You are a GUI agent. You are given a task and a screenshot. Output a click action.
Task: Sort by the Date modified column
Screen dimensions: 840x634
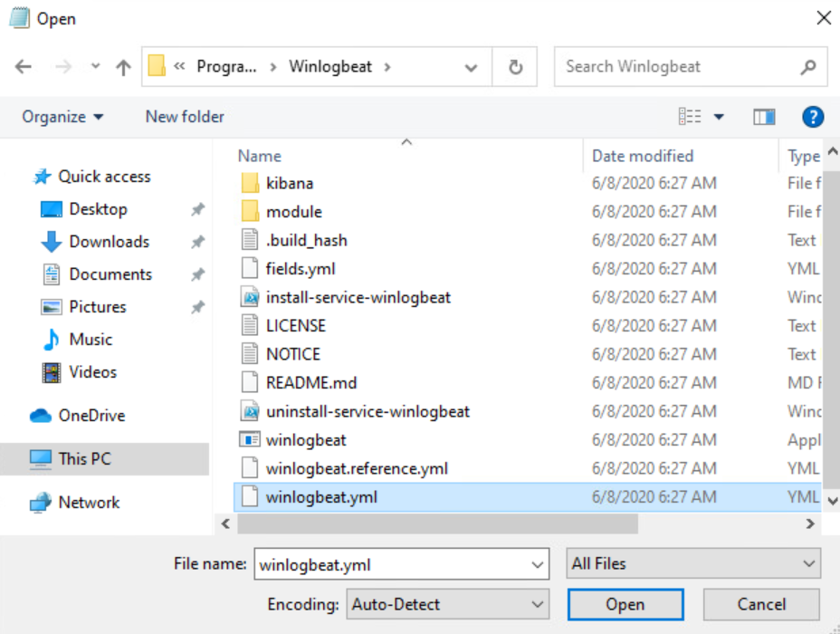coord(643,156)
